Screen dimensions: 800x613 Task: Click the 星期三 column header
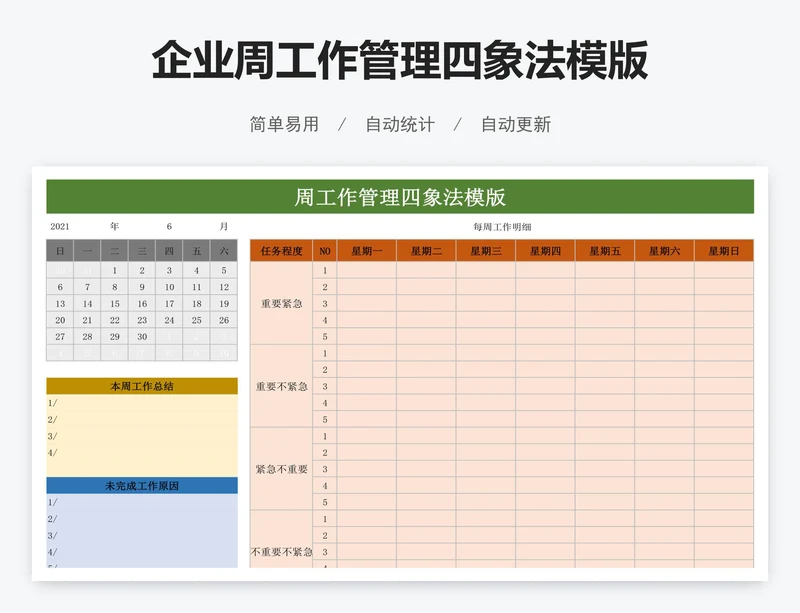[x=486, y=251]
